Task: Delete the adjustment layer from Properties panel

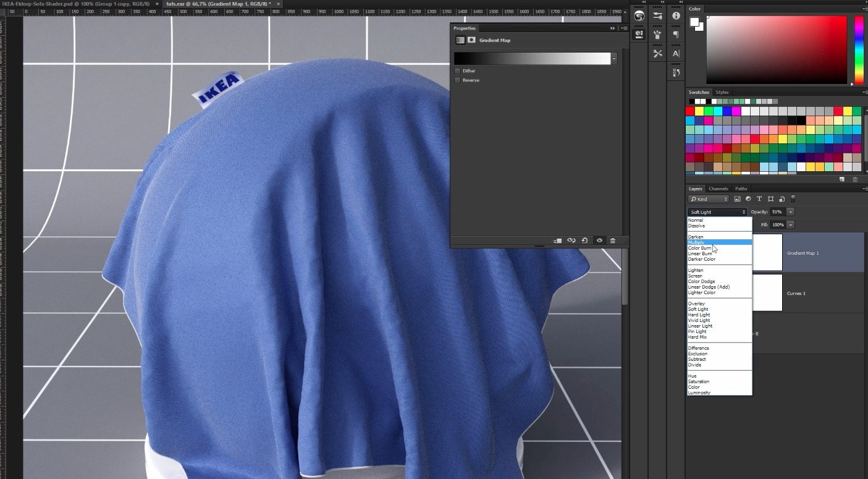Action: click(612, 240)
